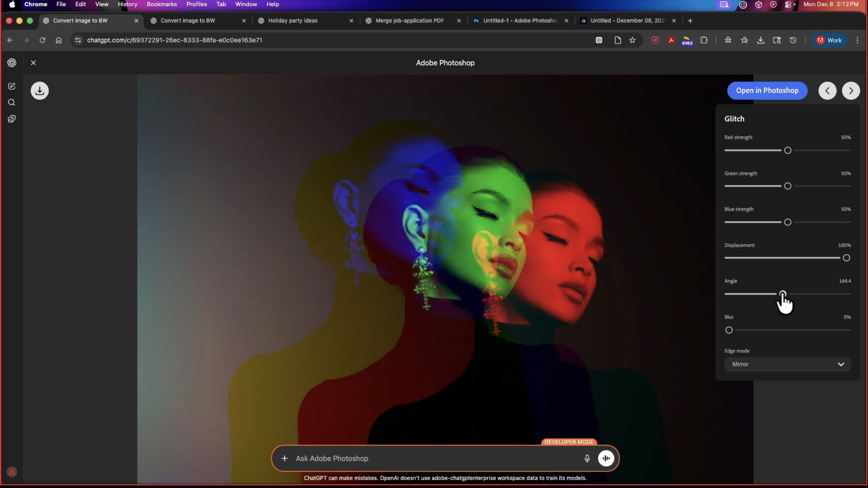
Task: Switch to the Holiday party ideas tab
Action: click(293, 21)
